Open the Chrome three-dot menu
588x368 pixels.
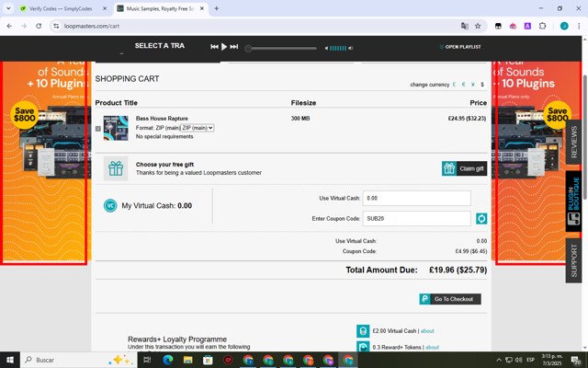point(579,26)
